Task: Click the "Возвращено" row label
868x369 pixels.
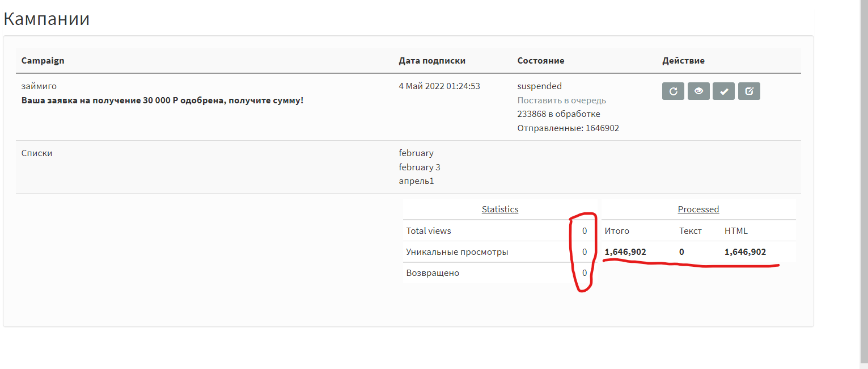Action: (x=433, y=273)
